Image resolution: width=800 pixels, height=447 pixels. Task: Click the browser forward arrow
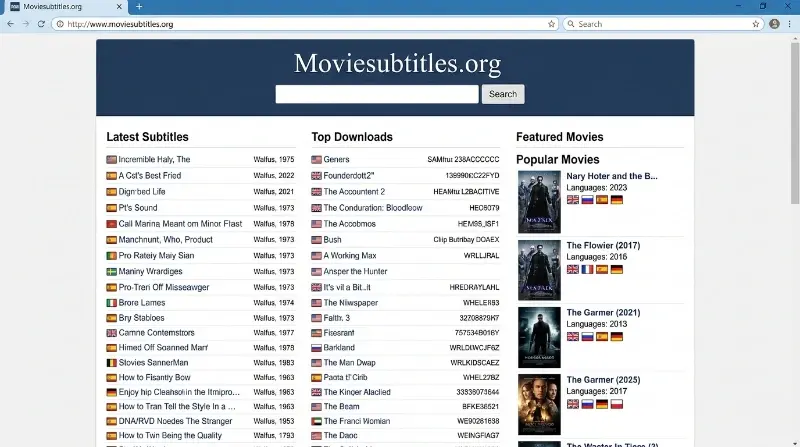point(26,24)
